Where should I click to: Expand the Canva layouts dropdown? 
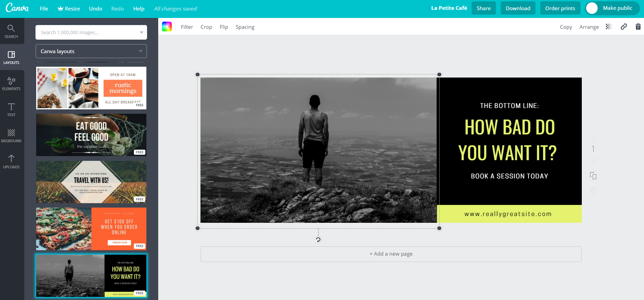pos(91,51)
